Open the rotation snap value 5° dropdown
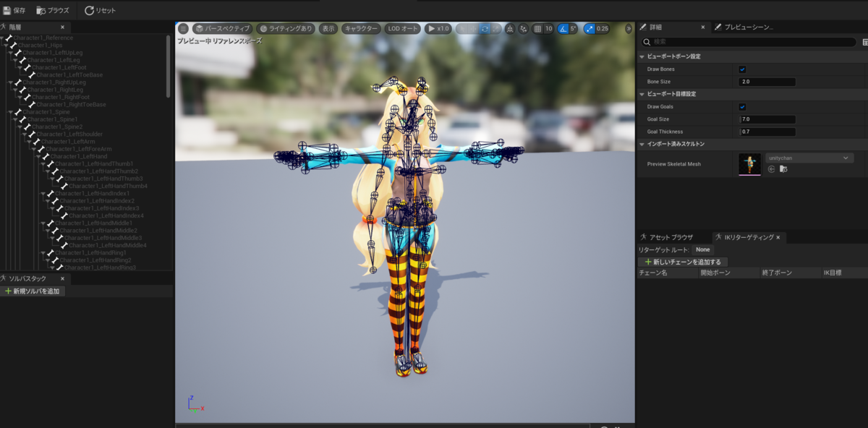Viewport: 868px width, 428px height. tap(574, 29)
